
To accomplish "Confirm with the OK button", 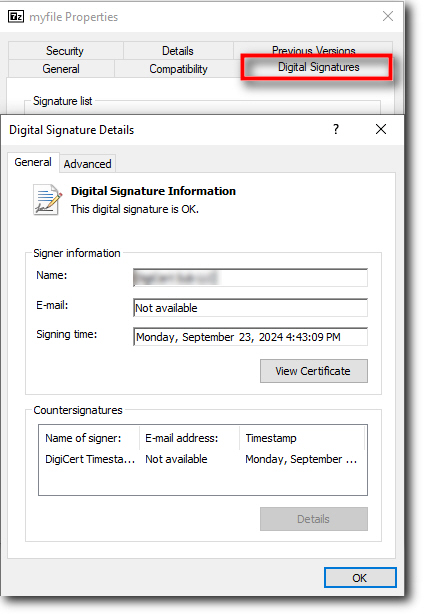I will [360, 578].
